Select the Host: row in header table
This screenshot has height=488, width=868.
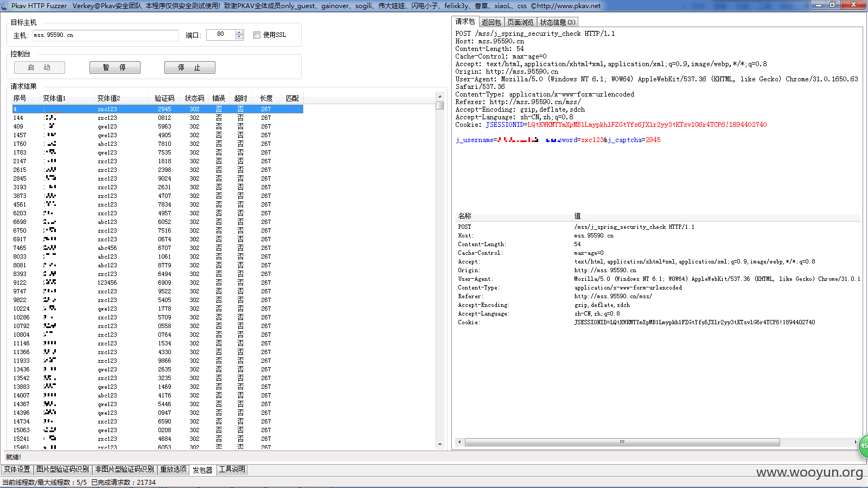tap(658, 235)
